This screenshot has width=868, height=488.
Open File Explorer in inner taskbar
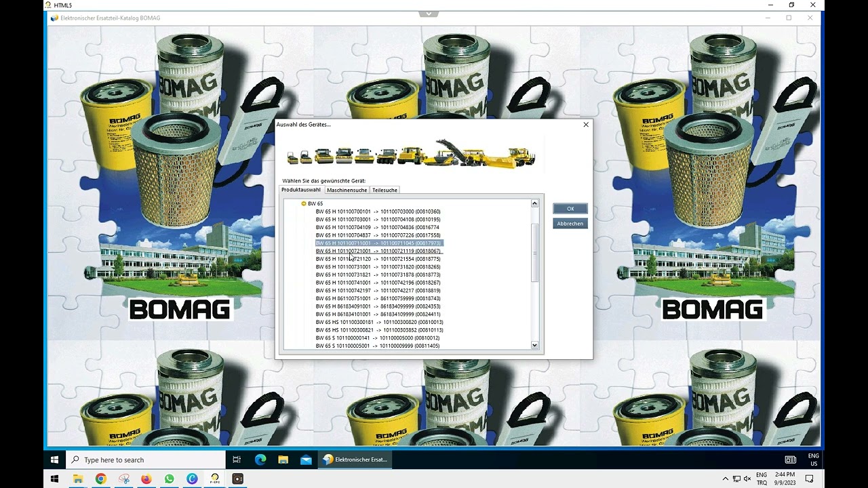pos(283,460)
